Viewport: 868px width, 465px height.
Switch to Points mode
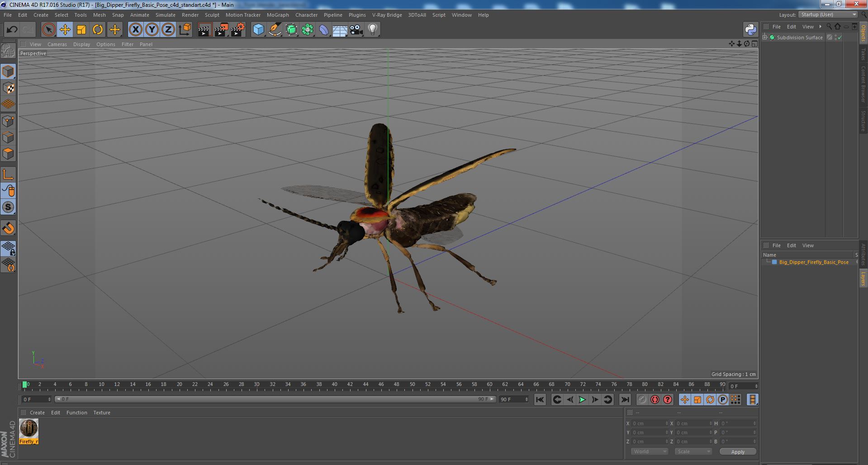coord(8,121)
